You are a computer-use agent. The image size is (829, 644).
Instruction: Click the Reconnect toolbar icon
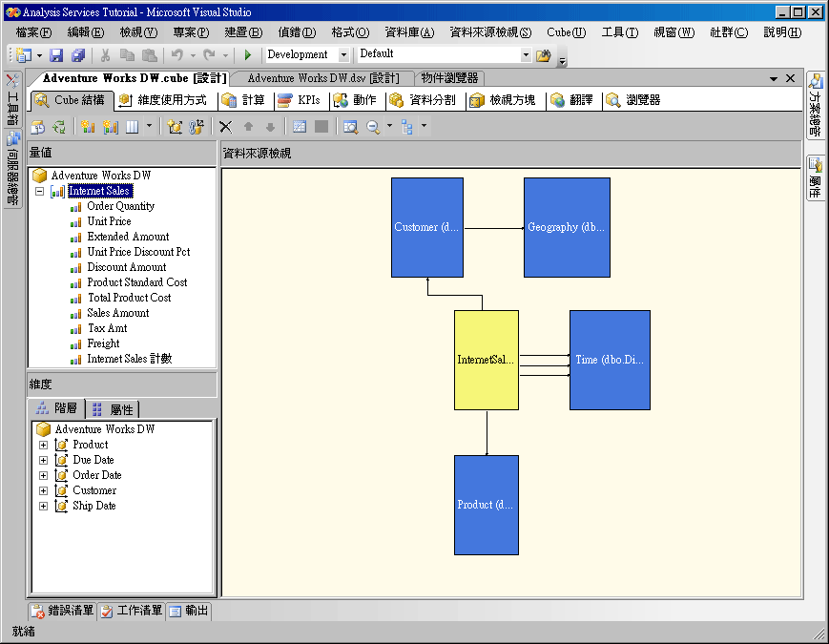click(59, 127)
